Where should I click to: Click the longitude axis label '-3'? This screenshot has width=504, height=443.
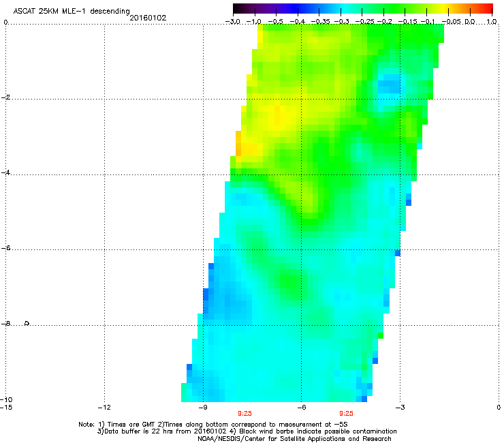pyautogui.click(x=400, y=408)
